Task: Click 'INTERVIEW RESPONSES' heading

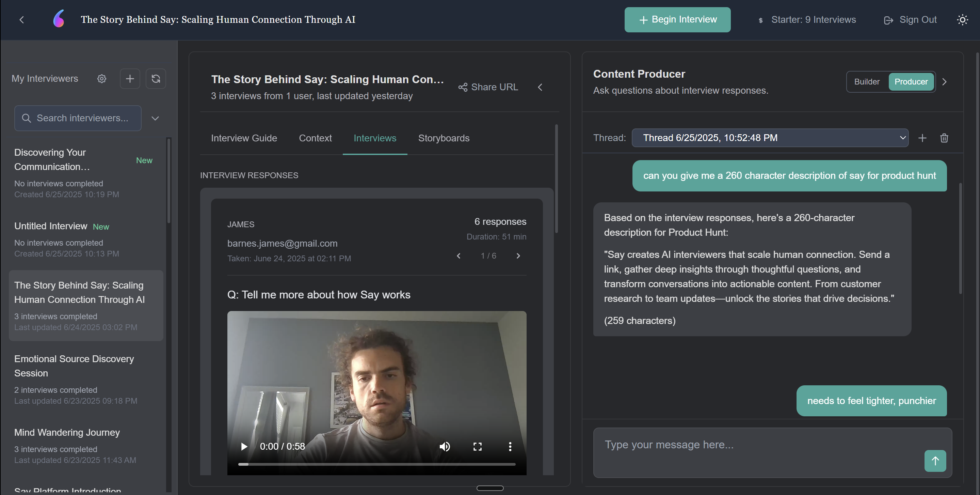Action: 249,175
